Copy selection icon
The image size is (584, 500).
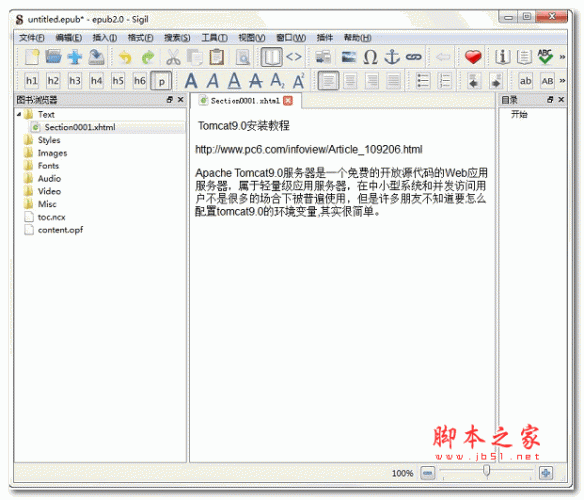point(195,57)
